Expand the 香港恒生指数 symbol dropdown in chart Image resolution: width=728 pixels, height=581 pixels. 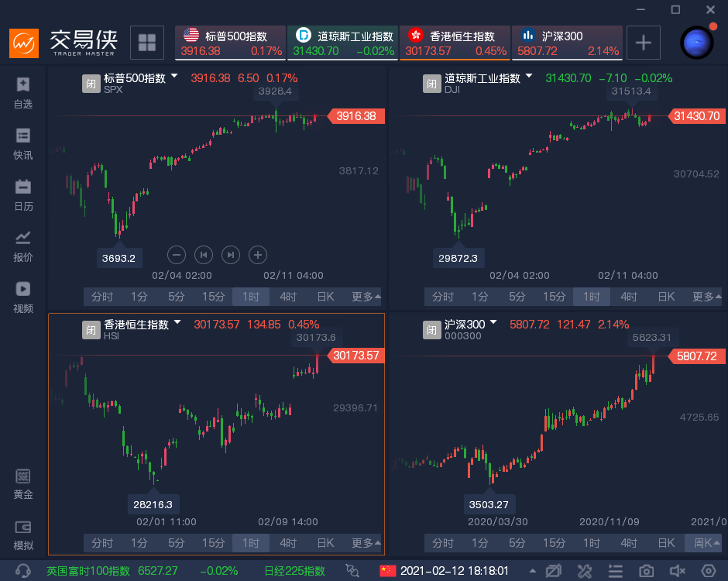point(177,321)
